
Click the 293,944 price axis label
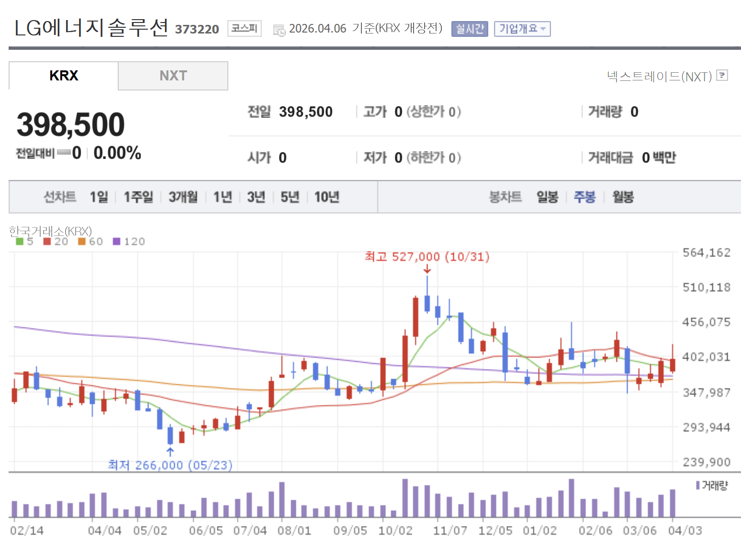click(707, 427)
